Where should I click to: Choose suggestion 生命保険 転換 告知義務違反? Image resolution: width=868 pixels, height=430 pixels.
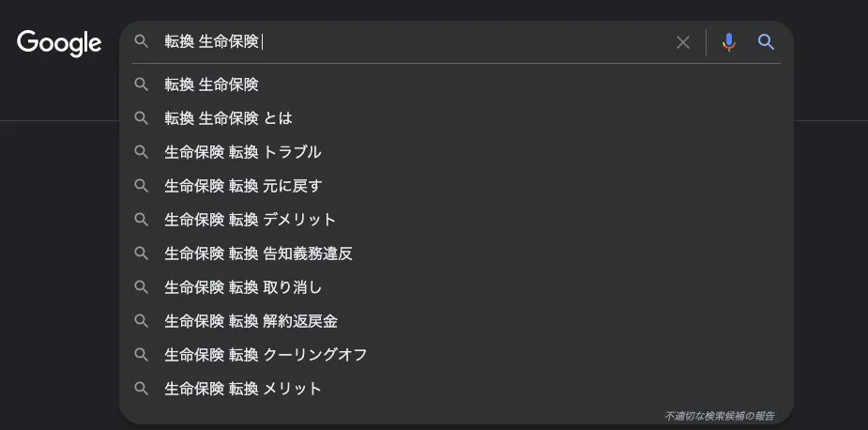coord(258,253)
